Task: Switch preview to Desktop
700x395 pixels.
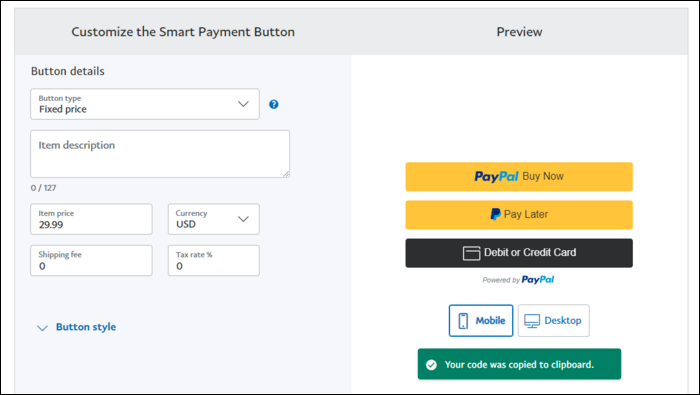Action: [x=554, y=320]
